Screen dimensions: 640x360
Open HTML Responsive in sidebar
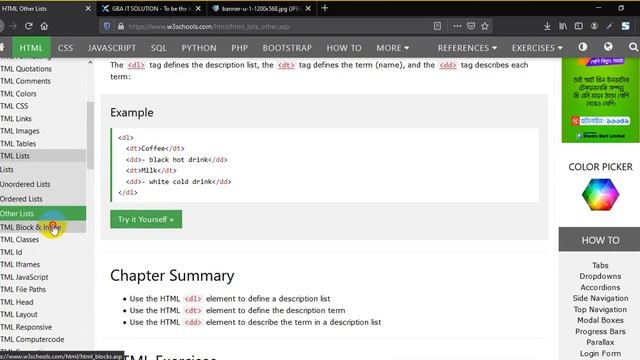coord(43,327)
